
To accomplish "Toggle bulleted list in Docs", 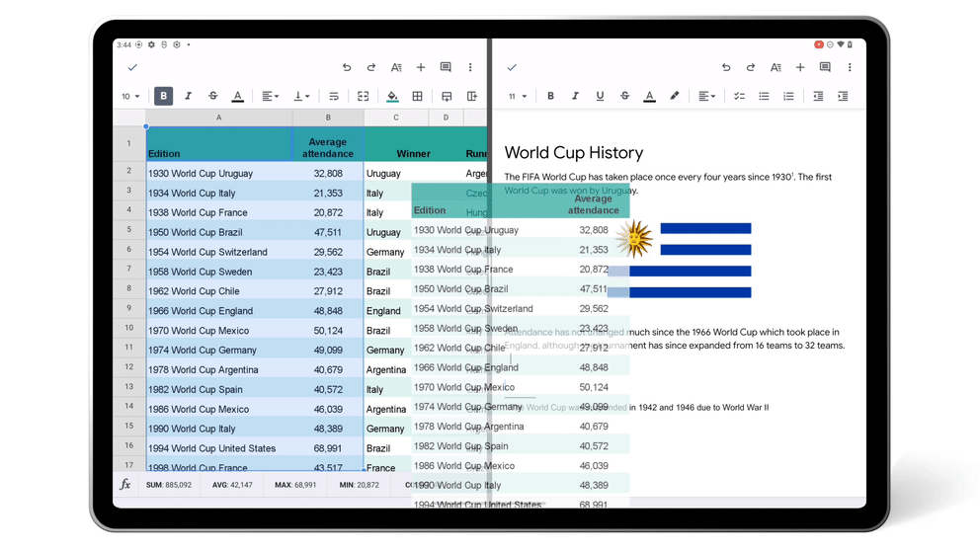I will pyautogui.click(x=764, y=96).
